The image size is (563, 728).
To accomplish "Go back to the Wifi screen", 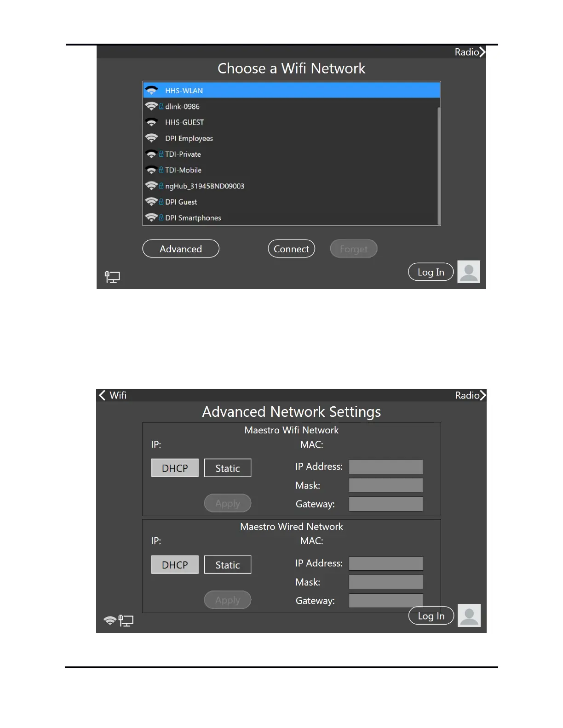I will pyautogui.click(x=113, y=395).
